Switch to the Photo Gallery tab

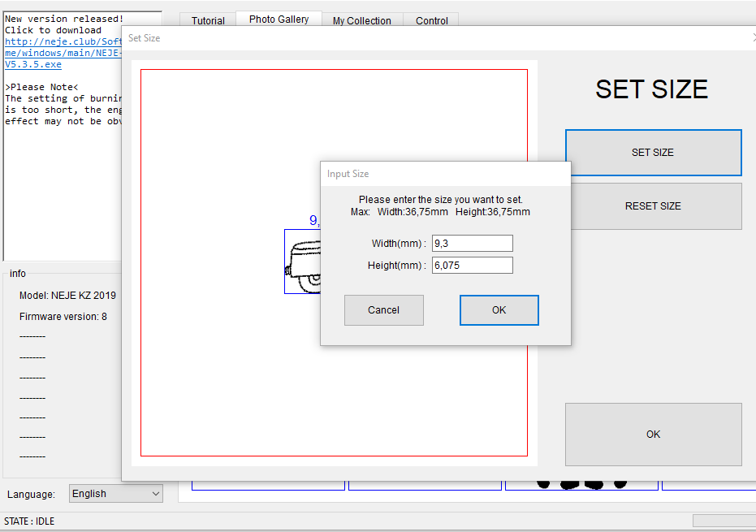[279, 19]
